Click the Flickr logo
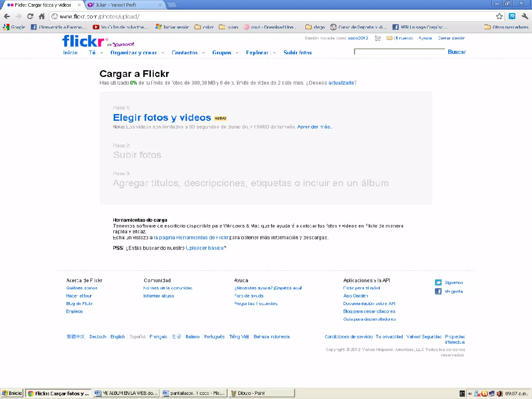The width and height of the screenshot is (532, 399). click(x=83, y=41)
